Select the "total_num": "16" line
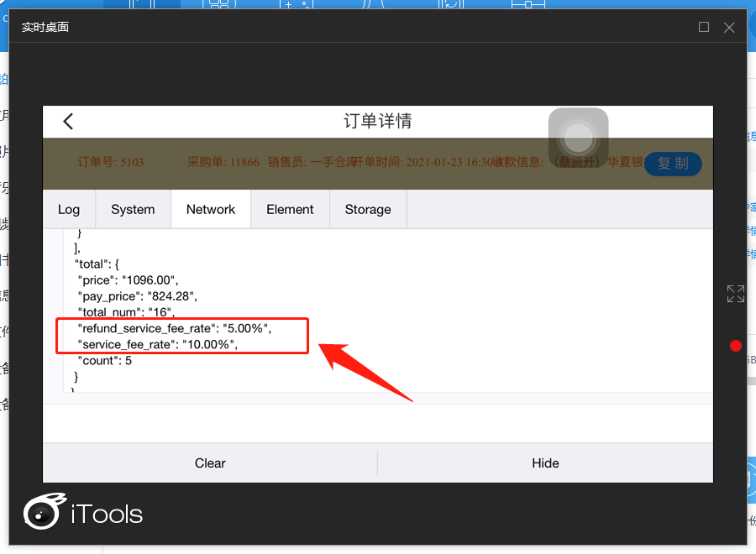 tap(126, 312)
